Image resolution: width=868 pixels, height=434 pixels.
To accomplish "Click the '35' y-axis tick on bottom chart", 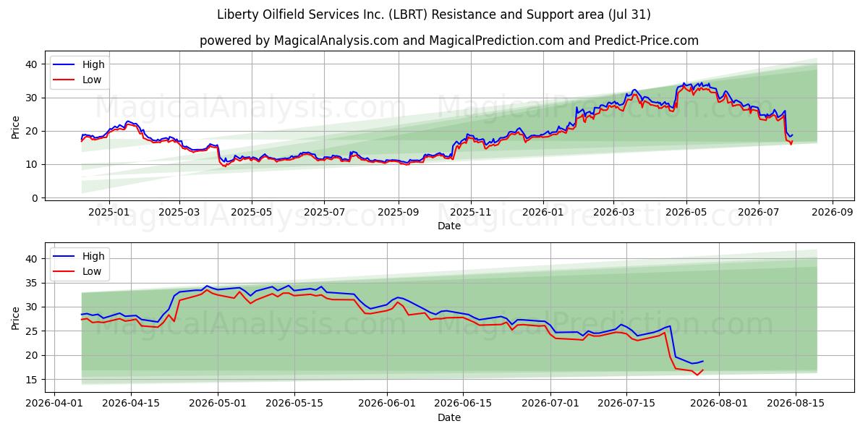I will click(32, 283).
